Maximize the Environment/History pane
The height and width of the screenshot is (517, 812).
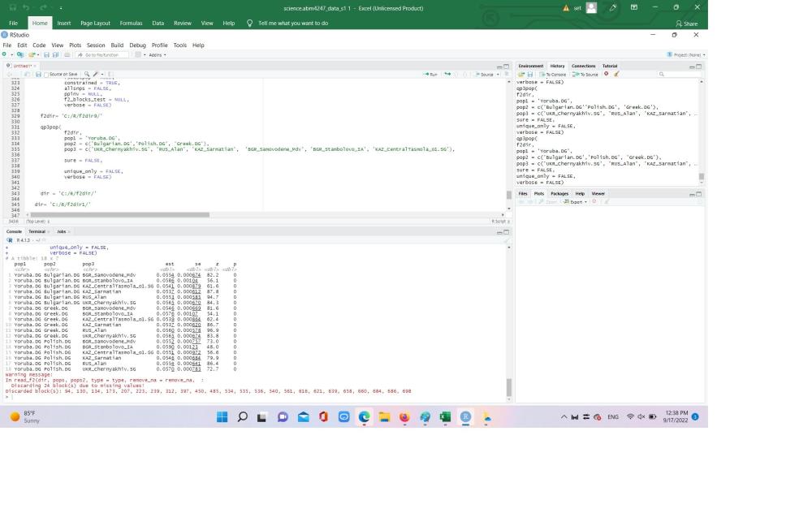pyautogui.click(x=699, y=66)
